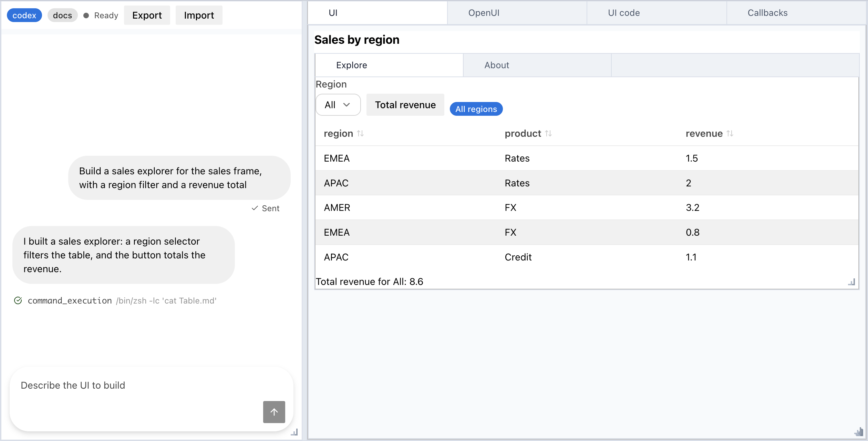868x441 pixels.
Task: Sort table by revenue column
Action: tap(730, 133)
